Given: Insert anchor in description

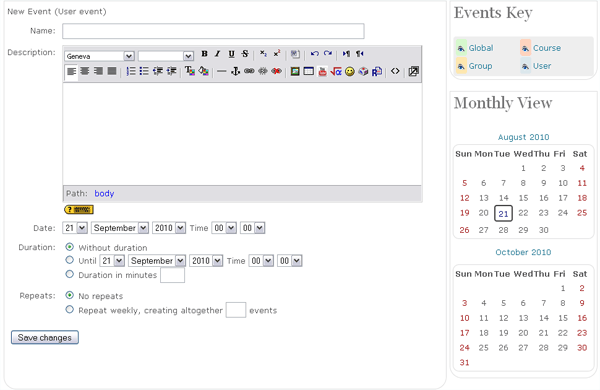Looking at the screenshot, I should pos(235,72).
